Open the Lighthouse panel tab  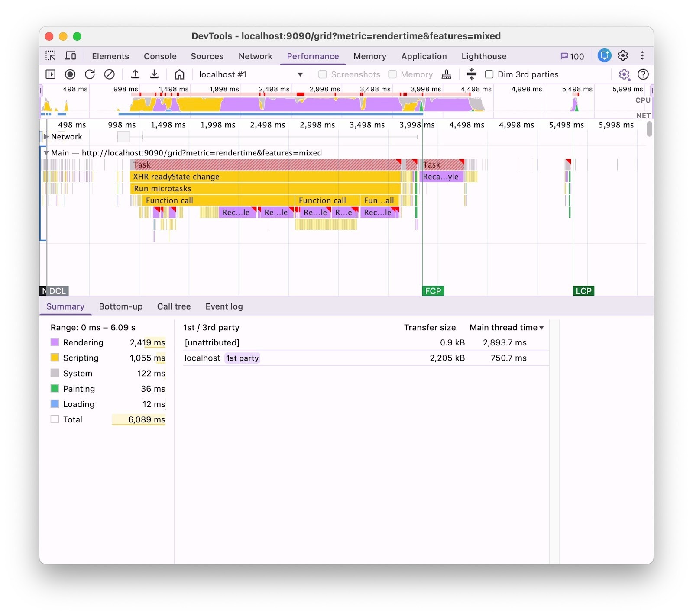click(x=484, y=56)
